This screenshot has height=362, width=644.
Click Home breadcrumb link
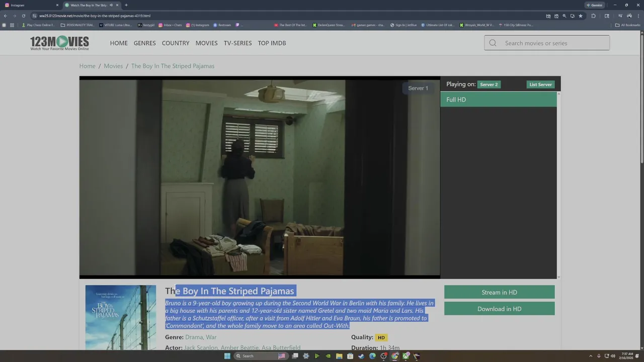pyautogui.click(x=87, y=66)
